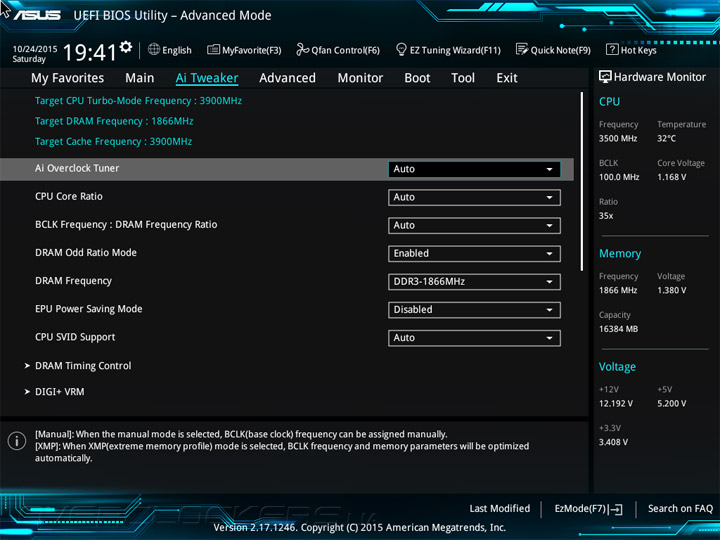Screen dimensions: 720x540
Task: Change the CPU SVID Support Auto setting
Action: [474, 338]
